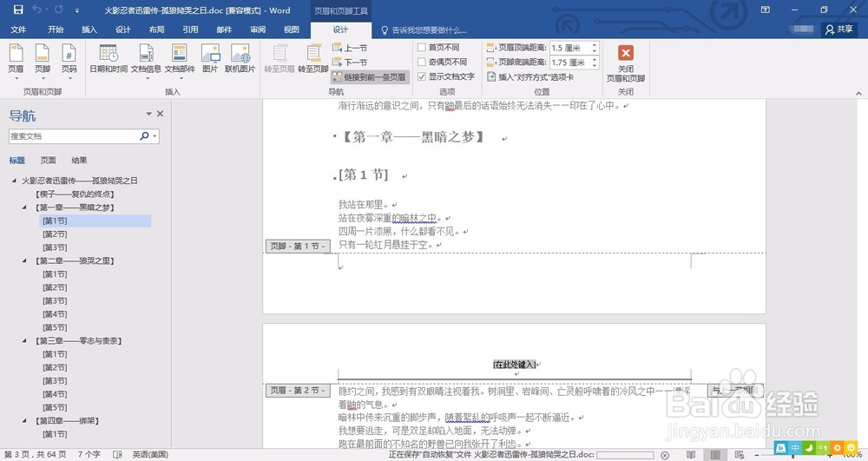Select 第2节 under 第一章
Image resolution: width=868 pixels, height=461 pixels.
tap(55, 234)
